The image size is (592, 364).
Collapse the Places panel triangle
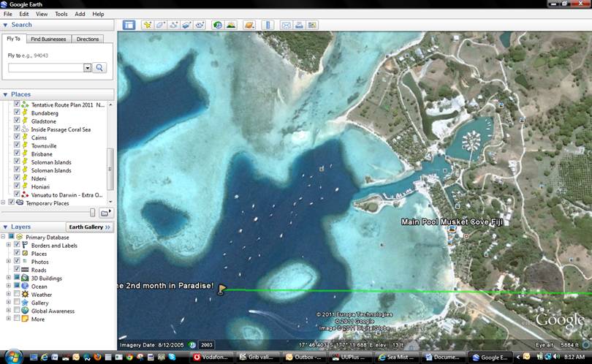(5, 94)
